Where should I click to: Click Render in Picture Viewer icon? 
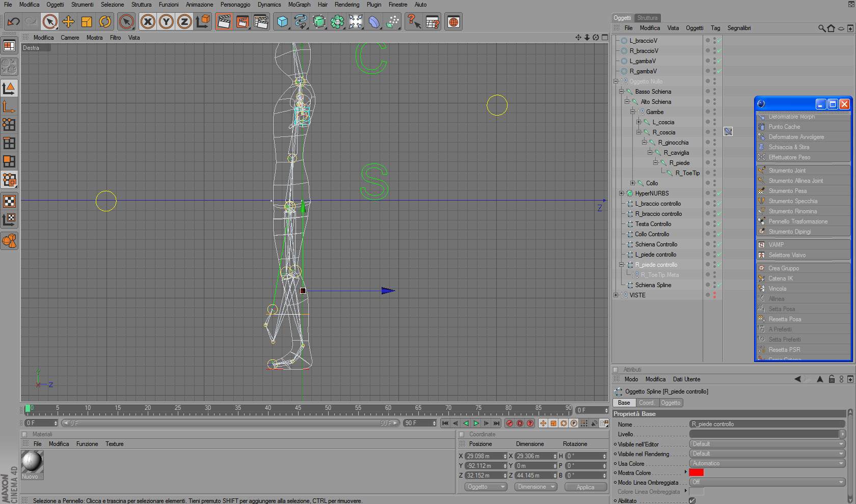243,22
